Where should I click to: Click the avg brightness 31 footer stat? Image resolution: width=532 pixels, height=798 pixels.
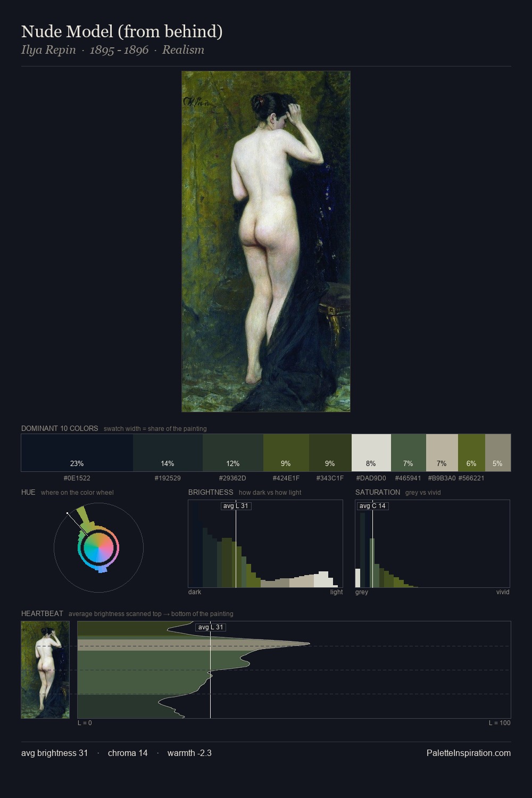[x=55, y=753]
